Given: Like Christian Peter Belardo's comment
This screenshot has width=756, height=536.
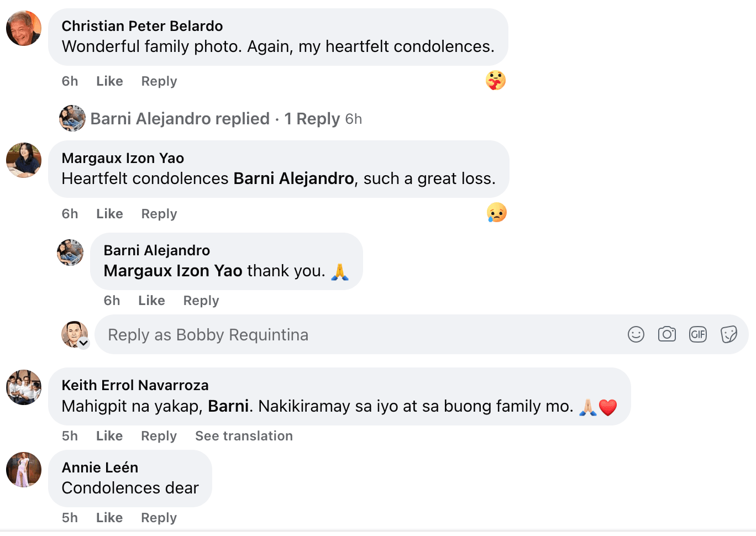Looking at the screenshot, I should pyautogui.click(x=109, y=81).
